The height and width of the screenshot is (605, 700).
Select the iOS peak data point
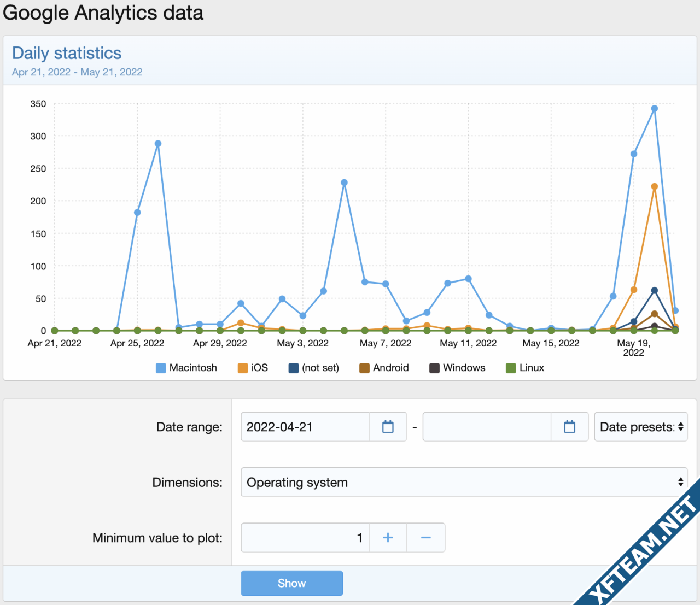point(655,187)
